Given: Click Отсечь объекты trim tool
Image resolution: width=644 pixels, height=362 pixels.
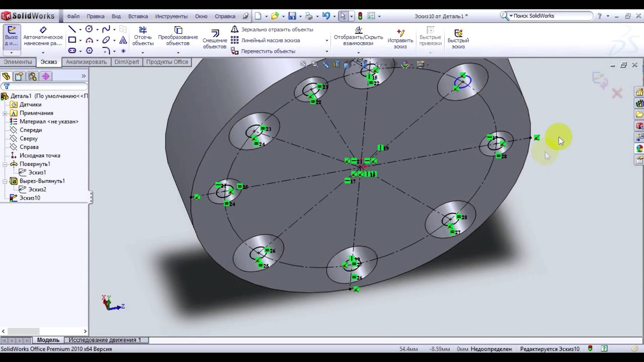Looking at the screenshot, I should tap(143, 36).
